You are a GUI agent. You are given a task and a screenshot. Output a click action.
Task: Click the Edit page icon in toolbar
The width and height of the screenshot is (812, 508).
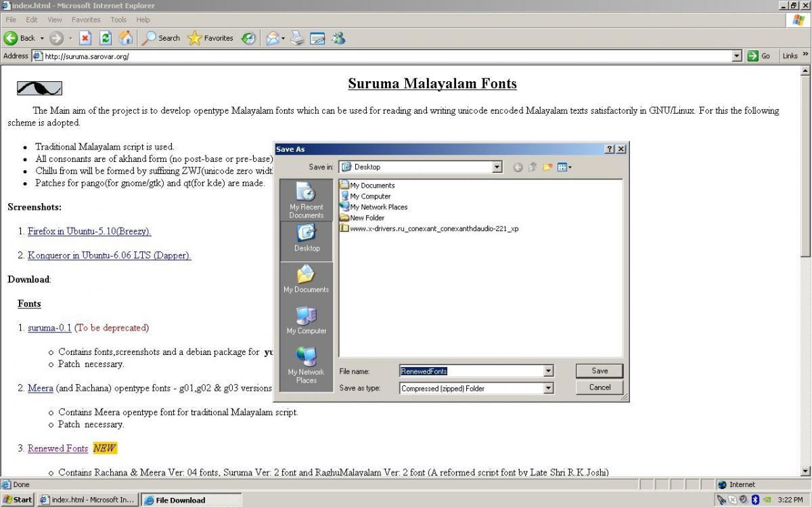click(318, 38)
